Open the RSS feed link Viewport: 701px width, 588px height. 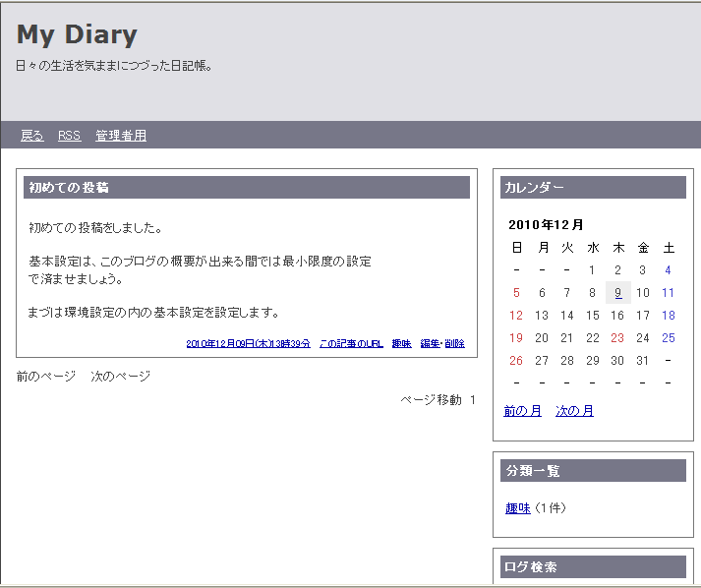coord(69,136)
